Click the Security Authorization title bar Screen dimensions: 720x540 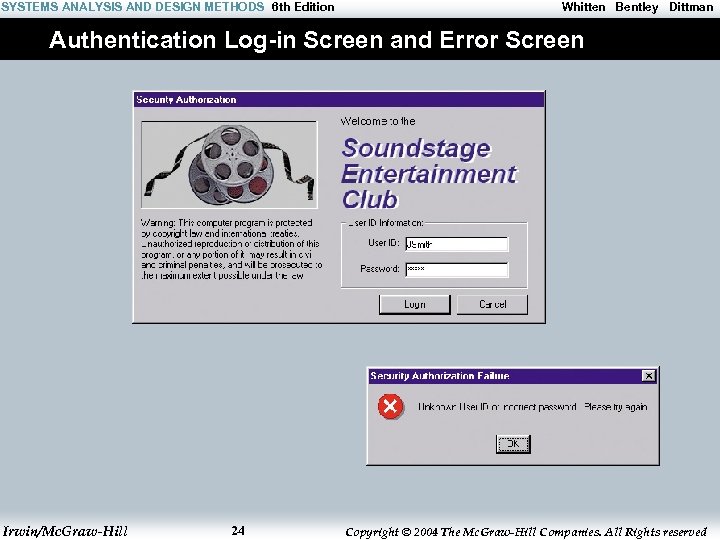click(x=339, y=100)
